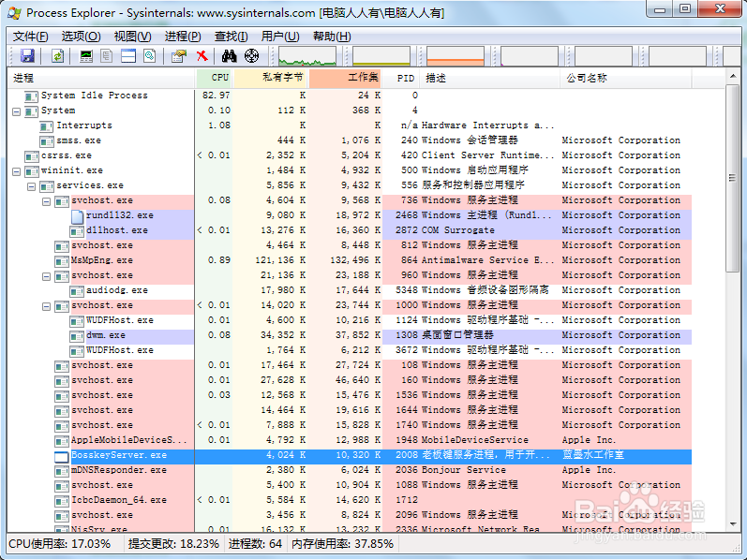Click the vertical scrollbar down arrow
This screenshot has height=560, width=747.
[732, 524]
